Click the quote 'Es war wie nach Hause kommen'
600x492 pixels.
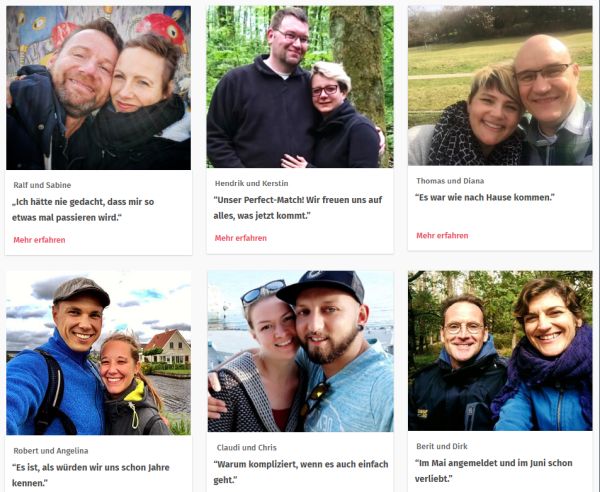tap(485, 198)
